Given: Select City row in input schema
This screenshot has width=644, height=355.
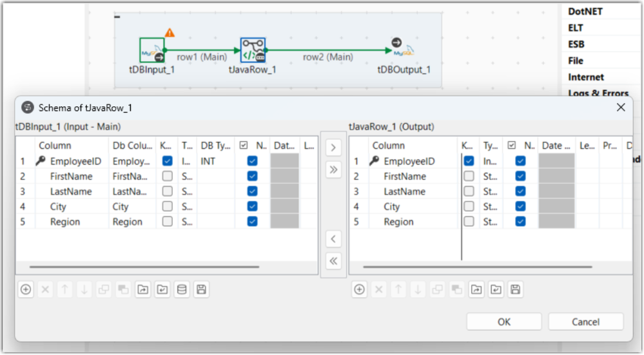Looking at the screenshot, I should click(166, 206).
